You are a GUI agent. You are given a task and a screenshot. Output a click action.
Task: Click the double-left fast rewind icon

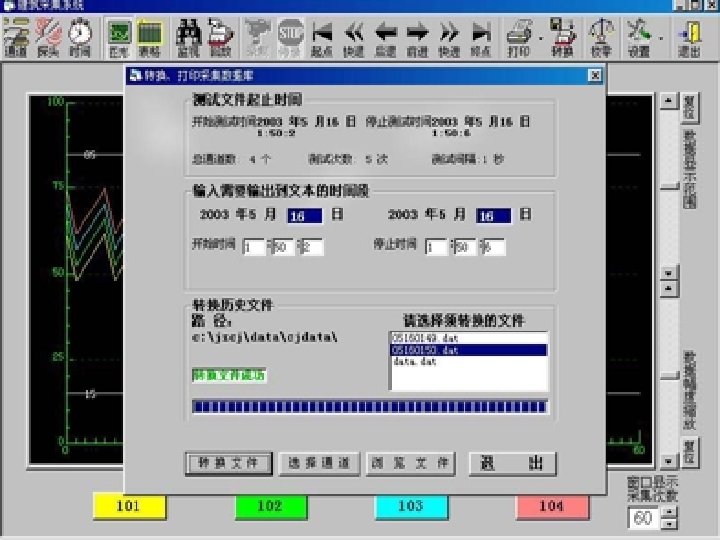coord(354,38)
